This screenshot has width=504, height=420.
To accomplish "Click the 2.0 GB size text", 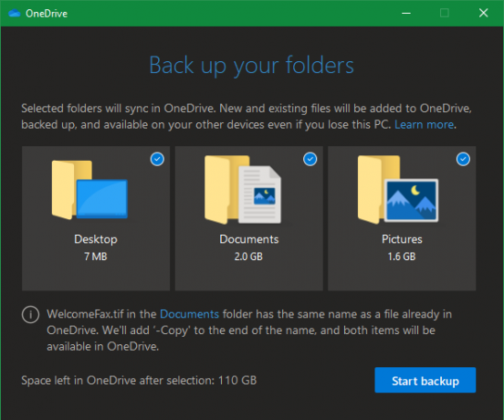I will click(x=248, y=257).
